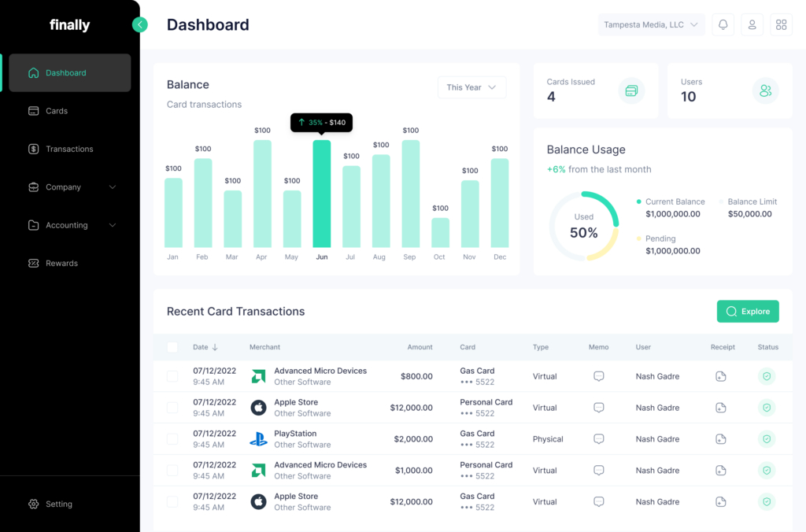Expand the Accounting sidebar menu
The image size is (806, 532).
[70, 225]
